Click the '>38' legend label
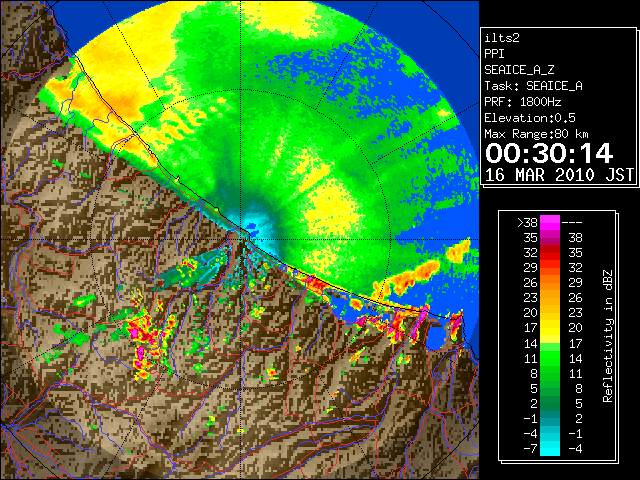Viewport: 640px width, 480px height. tap(527, 223)
